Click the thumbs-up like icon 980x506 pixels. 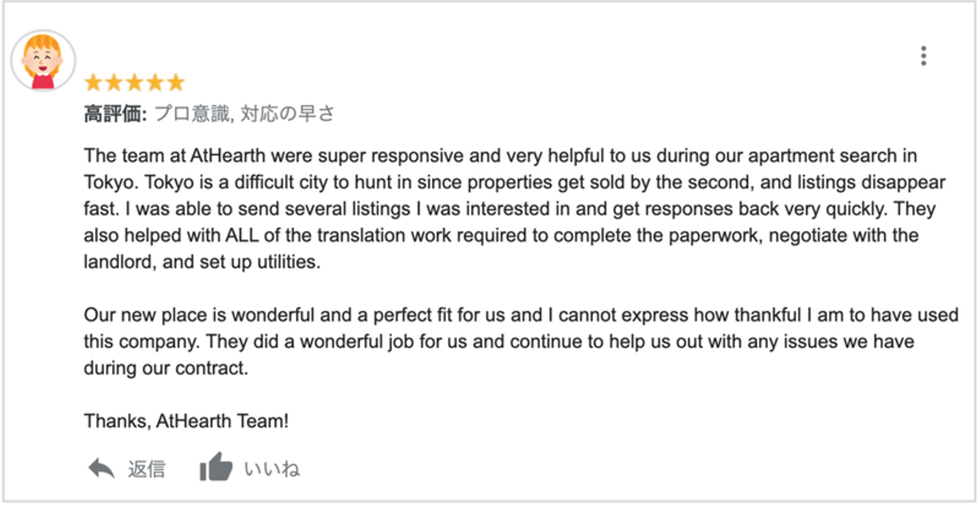(216, 469)
